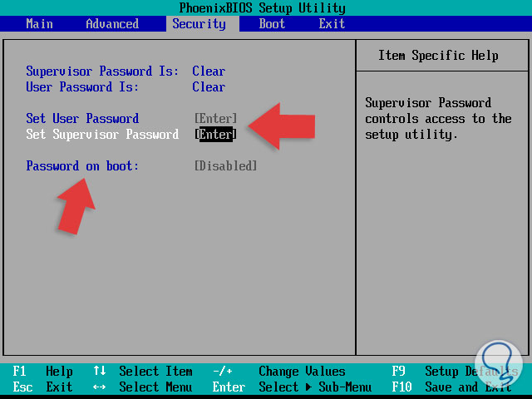
Task: Open the Exit tab
Action: 332,24
